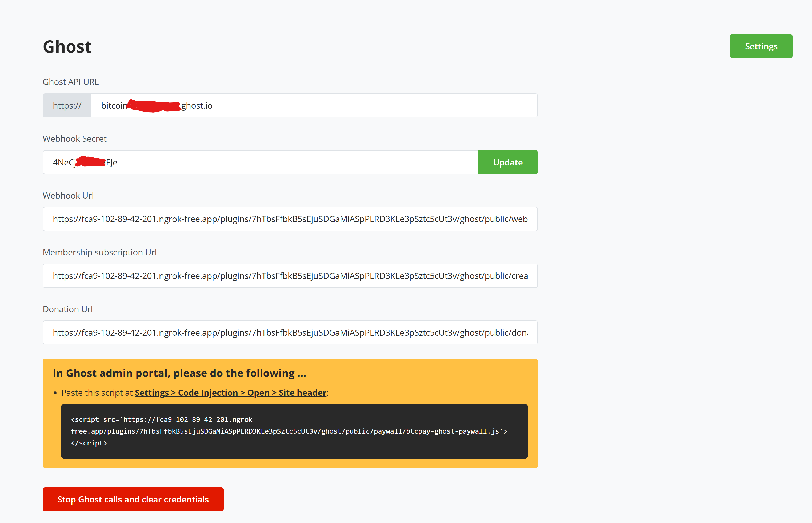Click the Membership subscription Url field
Image resolution: width=812 pixels, height=523 pixels.
(x=290, y=275)
